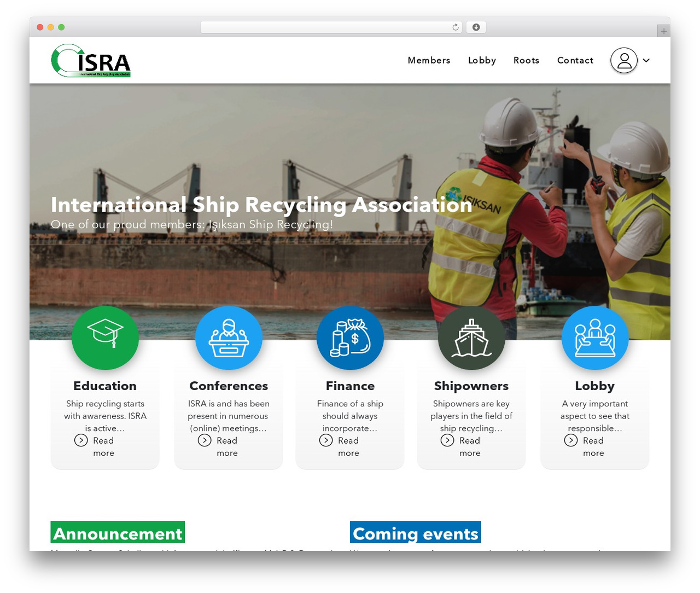Click the Lobby meeting table icon
Image resolution: width=700 pixels, height=593 pixels.
click(595, 338)
